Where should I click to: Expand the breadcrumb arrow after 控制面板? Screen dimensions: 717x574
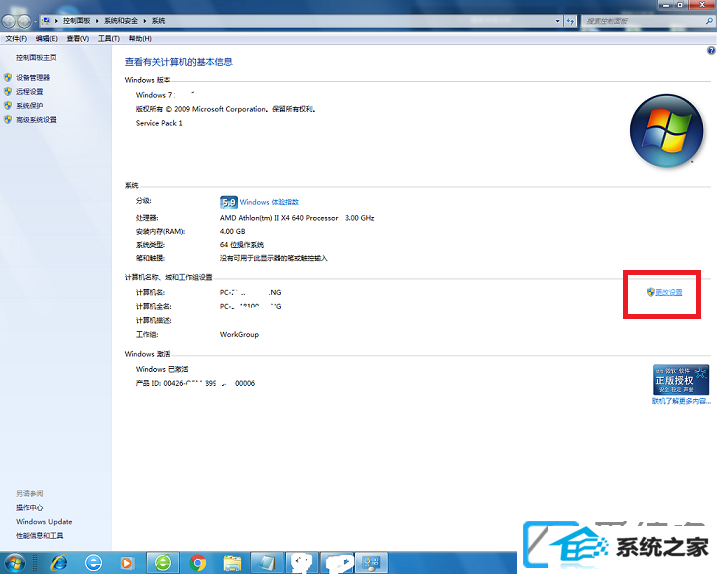pos(97,21)
